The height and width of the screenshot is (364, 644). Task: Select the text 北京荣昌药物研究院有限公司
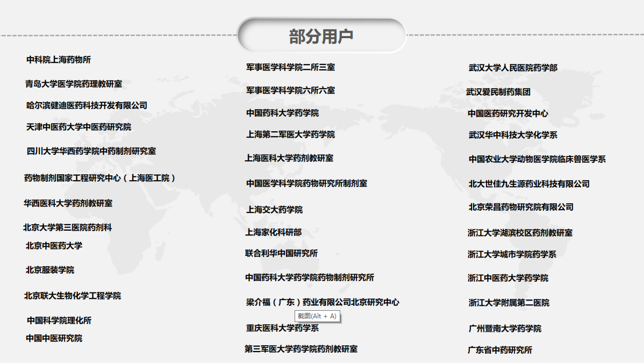(521, 208)
